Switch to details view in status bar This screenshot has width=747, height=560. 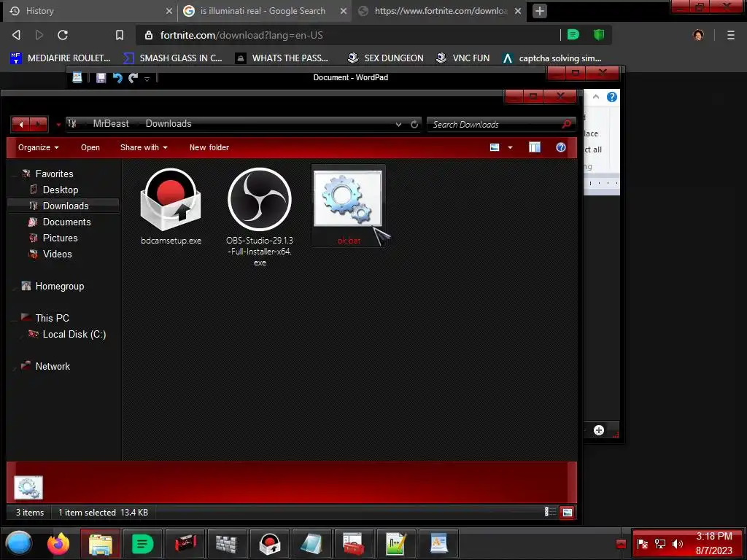tap(550, 512)
